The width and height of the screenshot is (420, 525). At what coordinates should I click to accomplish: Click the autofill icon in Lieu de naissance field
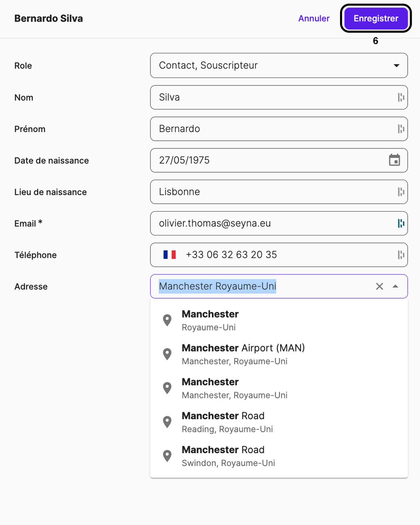tap(401, 192)
